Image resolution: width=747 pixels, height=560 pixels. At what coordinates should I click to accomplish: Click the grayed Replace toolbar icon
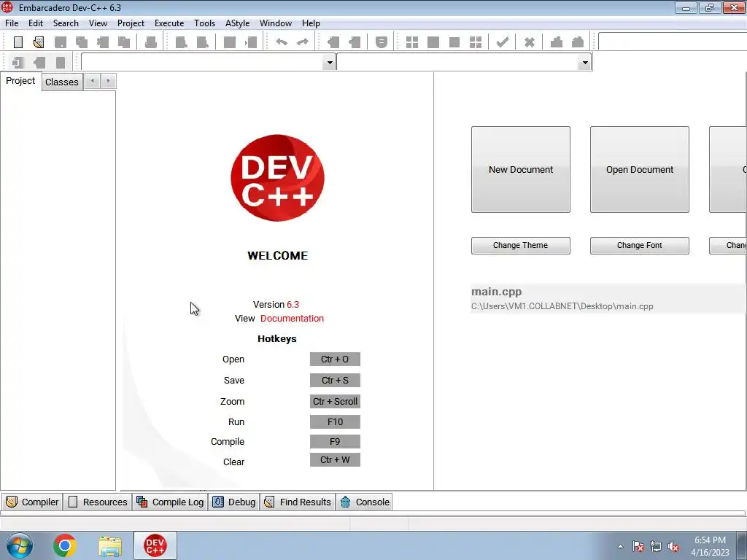pos(203,42)
